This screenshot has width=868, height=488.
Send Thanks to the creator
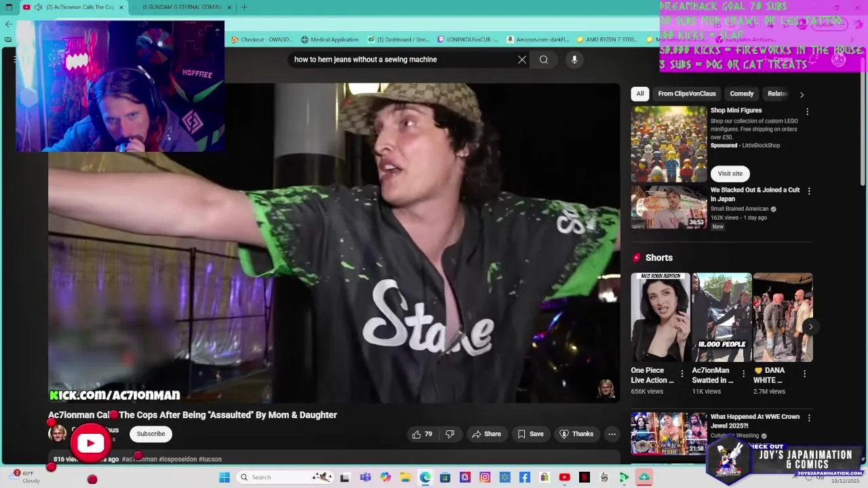tap(576, 434)
